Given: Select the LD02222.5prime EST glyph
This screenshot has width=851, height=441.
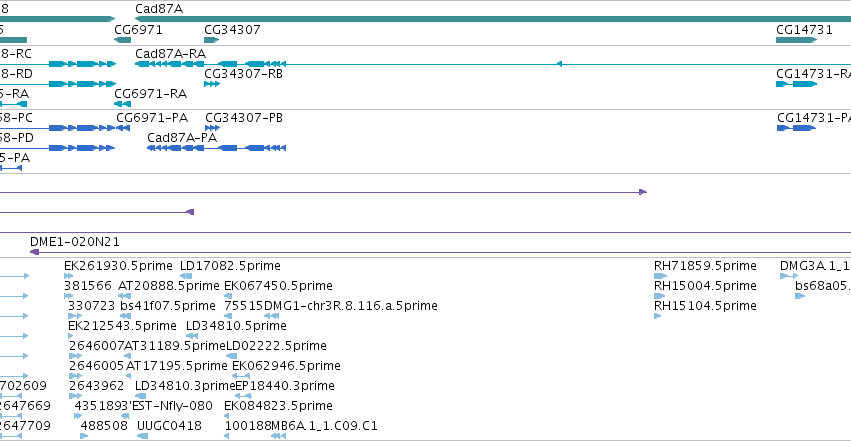Looking at the screenshot, I should [x=231, y=356].
